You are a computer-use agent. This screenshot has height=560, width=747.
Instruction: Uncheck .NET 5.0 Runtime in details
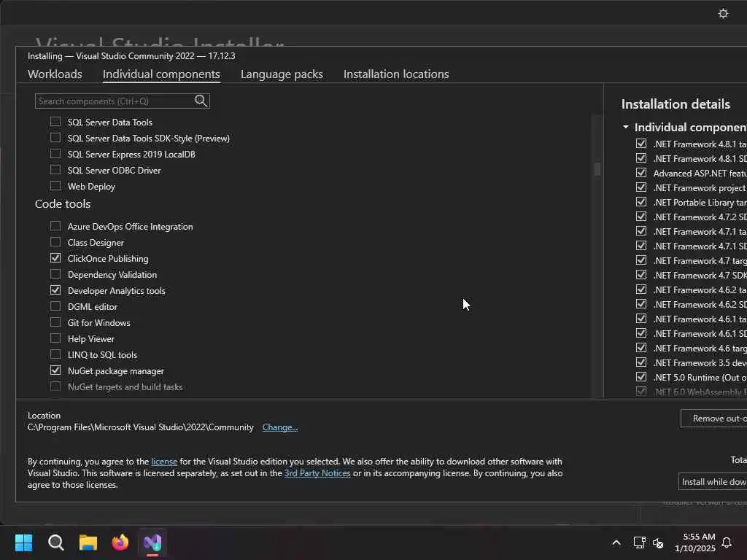click(x=641, y=377)
